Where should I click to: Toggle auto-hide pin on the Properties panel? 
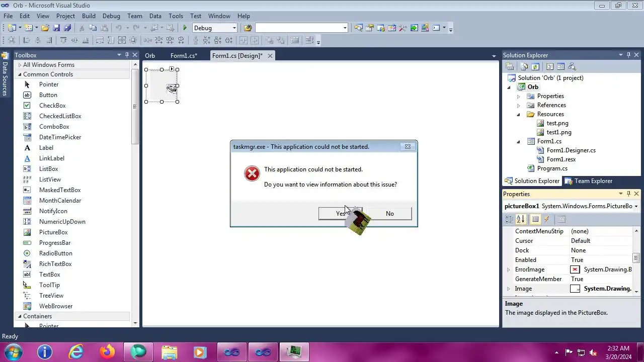tap(628, 194)
